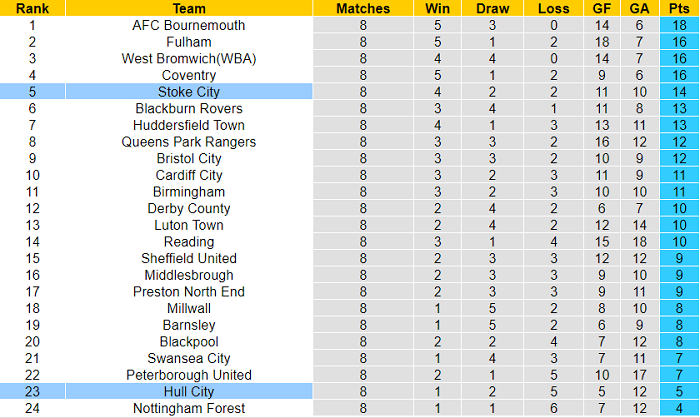Click the Draw column header
This screenshot has height=418, width=700.
[x=492, y=8]
